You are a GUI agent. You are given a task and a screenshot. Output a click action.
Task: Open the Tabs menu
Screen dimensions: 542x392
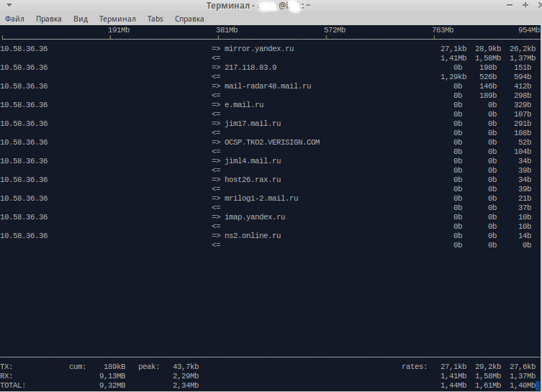tap(155, 19)
